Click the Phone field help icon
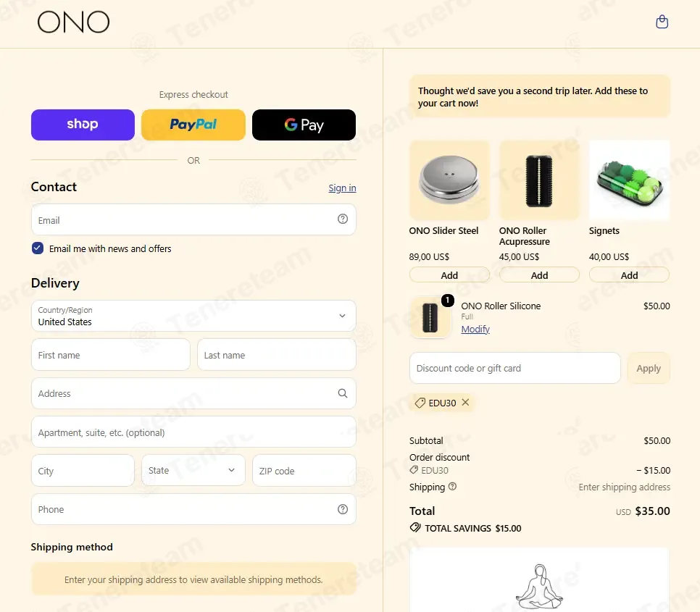Screen dimensions: 700x612 pyautogui.click(x=343, y=509)
